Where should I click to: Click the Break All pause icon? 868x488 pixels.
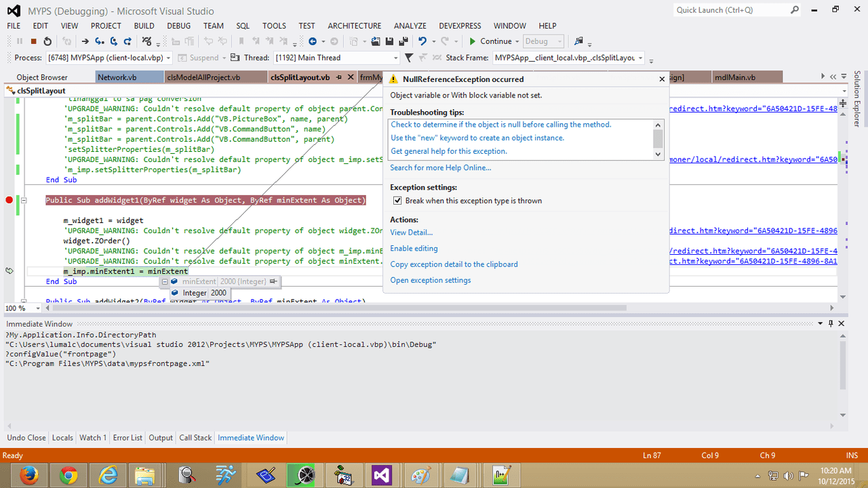19,41
